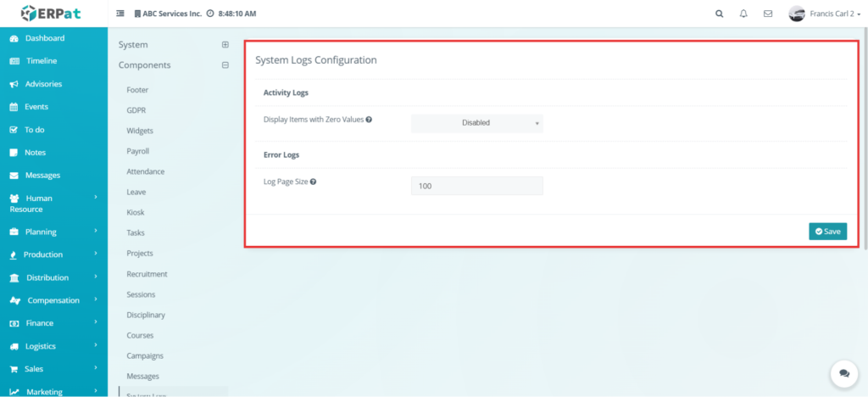The height and width of the screenshot is (397, 868).
Task: Open the top bar mail icon
Action: click(768, 14)
